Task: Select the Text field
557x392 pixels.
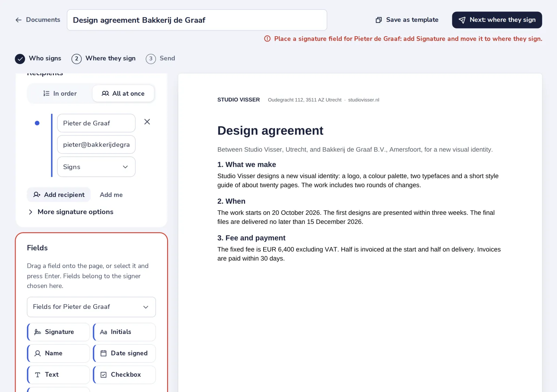Action: [58, 375]
